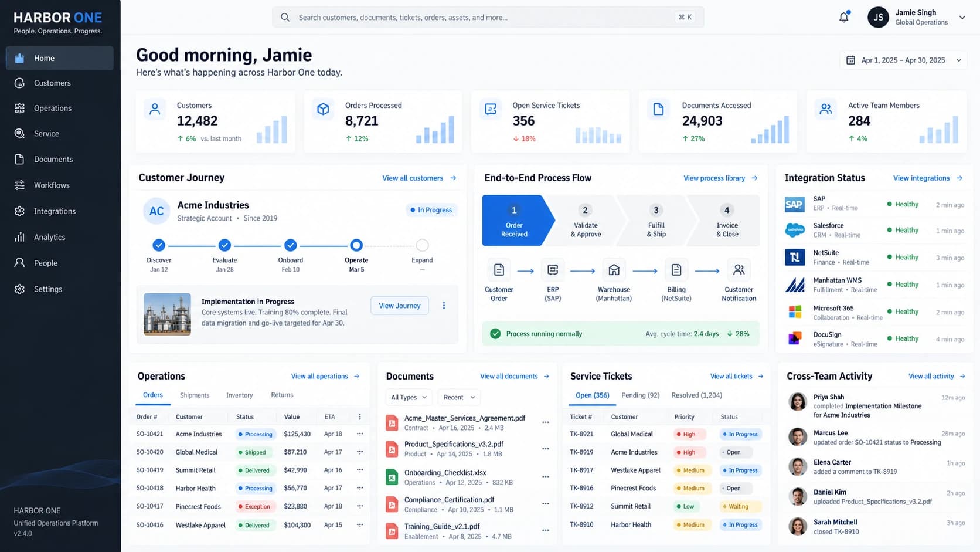This screenshot has width=980, height=552.
Task: Open ticket TK-8921 row
Action: 665,434
